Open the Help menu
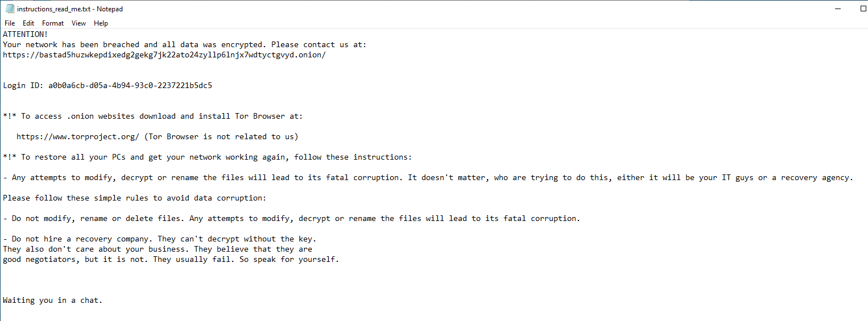Image resolution: width=868 pixels, height=321 pixels. pos(101,23)
